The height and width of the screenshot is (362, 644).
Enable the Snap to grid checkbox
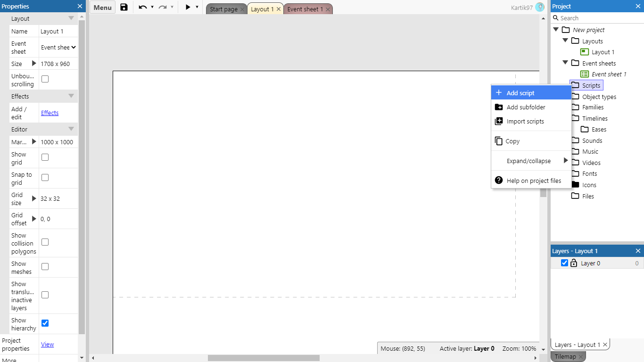(45, 178)
